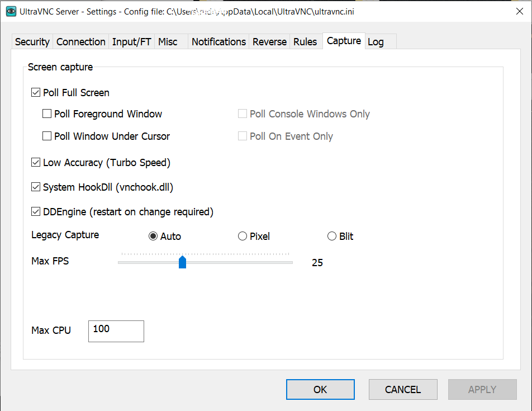532x411 pixels.
Task: Switch to the Security tab
Action: point(32,42)
